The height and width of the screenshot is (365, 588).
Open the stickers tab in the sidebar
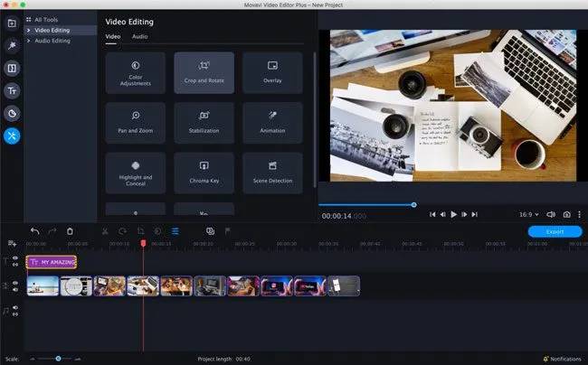[x=12, y=114]
